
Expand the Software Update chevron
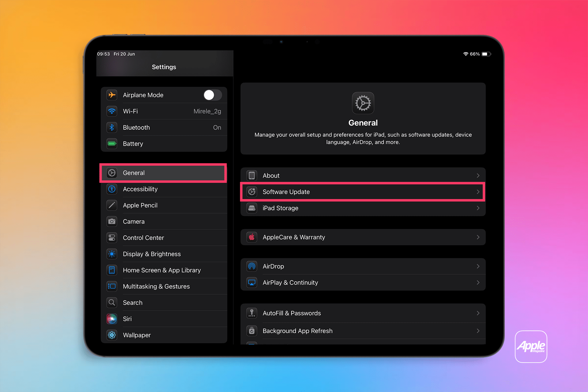(478, 192)
